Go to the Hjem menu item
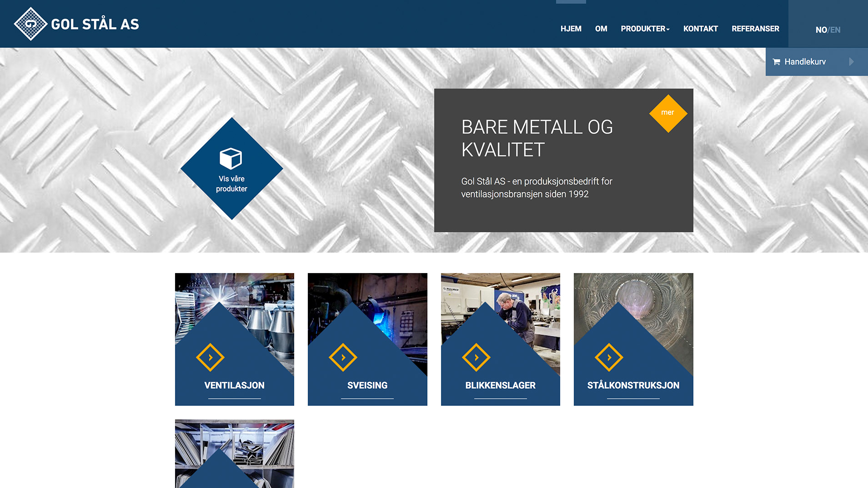 coord(571,29)
